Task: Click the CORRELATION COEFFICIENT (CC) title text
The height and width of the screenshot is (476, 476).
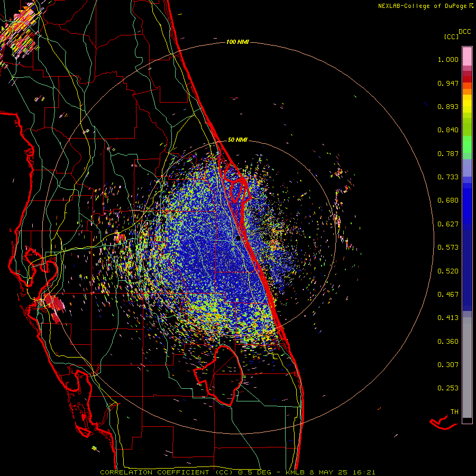Action: 167,472
